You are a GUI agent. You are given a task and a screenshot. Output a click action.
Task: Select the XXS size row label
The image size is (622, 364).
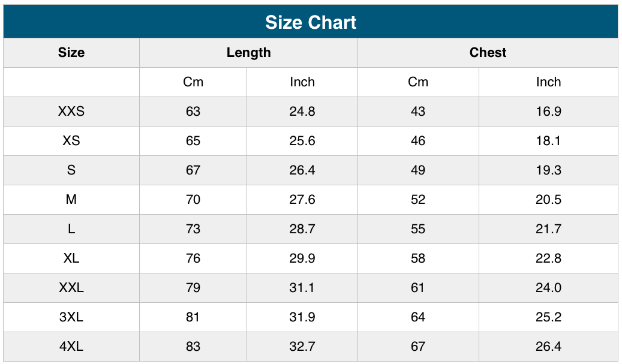71,112
